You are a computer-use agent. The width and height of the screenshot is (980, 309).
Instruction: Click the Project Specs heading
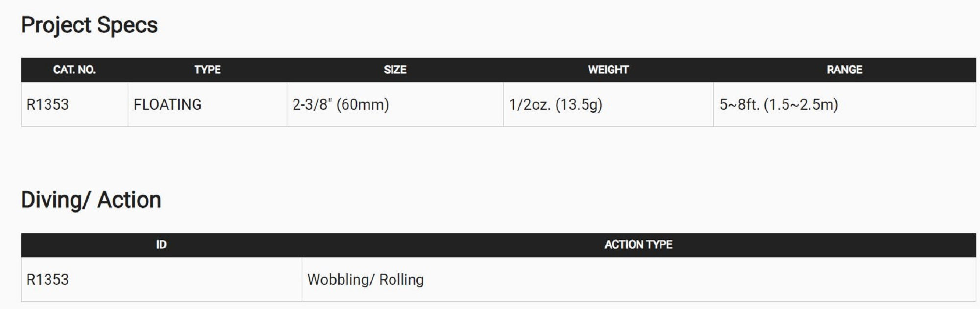click(x=89, y=25)
